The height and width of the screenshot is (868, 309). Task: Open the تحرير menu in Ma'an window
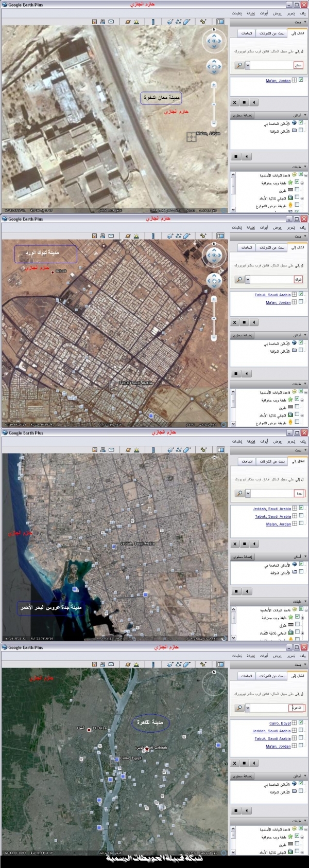click(291, 13)
